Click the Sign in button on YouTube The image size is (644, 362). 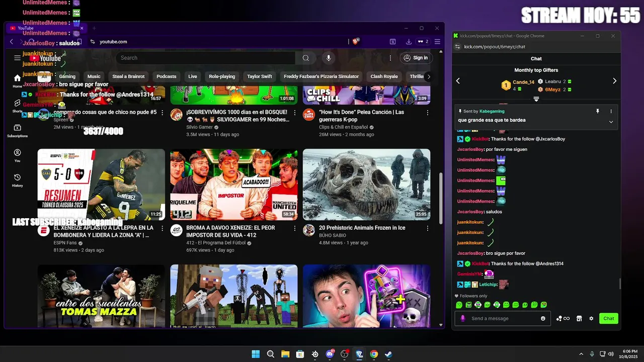click(416, 58)
